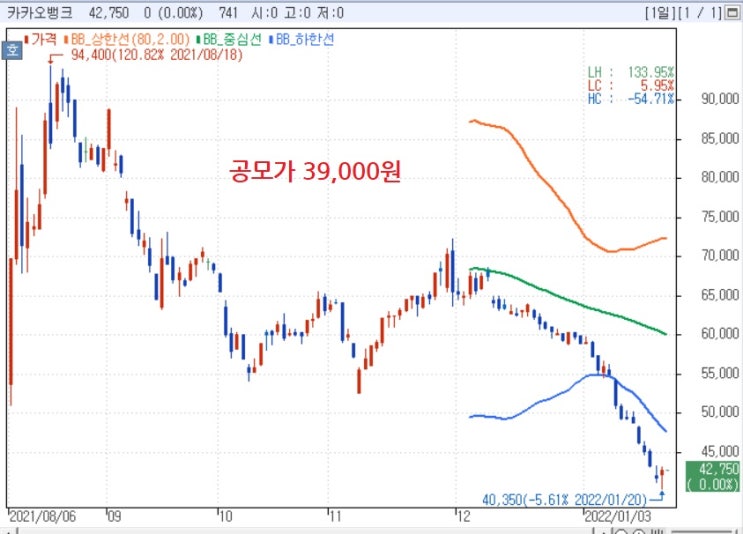Click the 42,750 current price in header
Screen dimensions: 743x534
point(109,13)
